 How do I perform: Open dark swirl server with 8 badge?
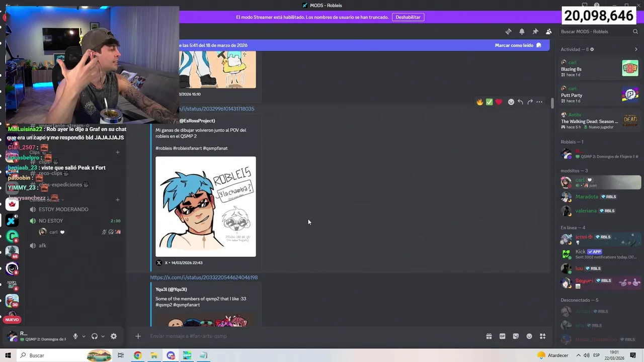click(12, 268)
